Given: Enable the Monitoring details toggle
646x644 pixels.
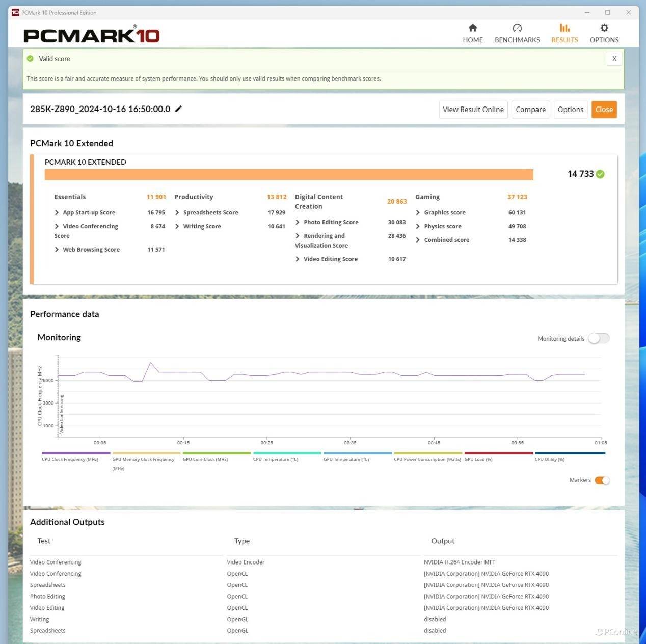Looking at the screenshot, I should tap(599, 339).
